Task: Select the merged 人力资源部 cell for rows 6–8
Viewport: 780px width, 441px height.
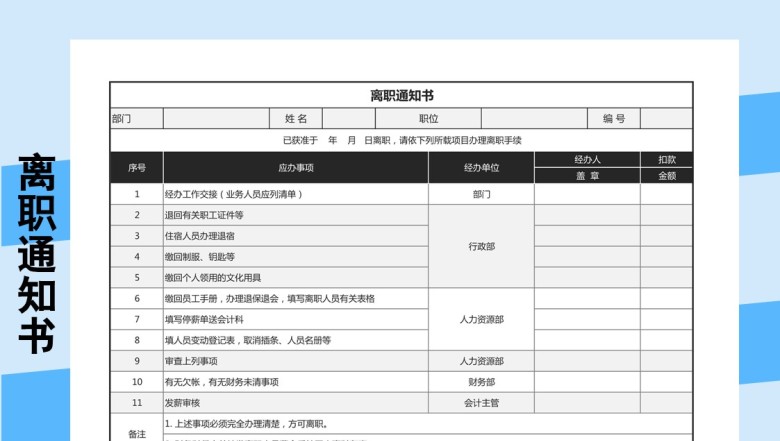Action: coord(482,320)
